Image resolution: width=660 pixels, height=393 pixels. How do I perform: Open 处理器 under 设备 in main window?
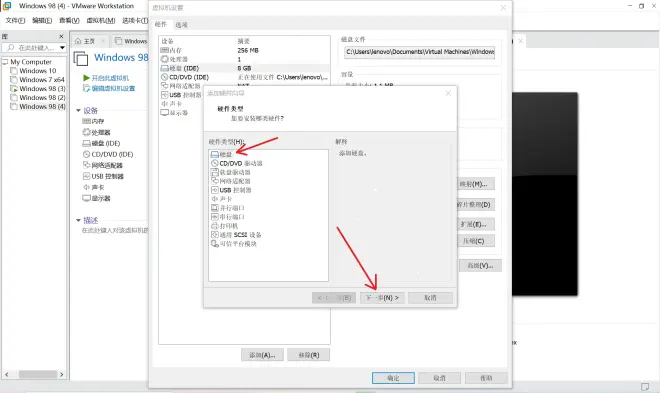96,132
